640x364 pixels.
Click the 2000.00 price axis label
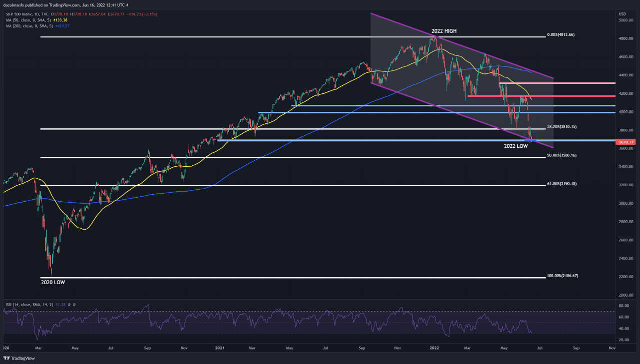(x=626, y=295)
